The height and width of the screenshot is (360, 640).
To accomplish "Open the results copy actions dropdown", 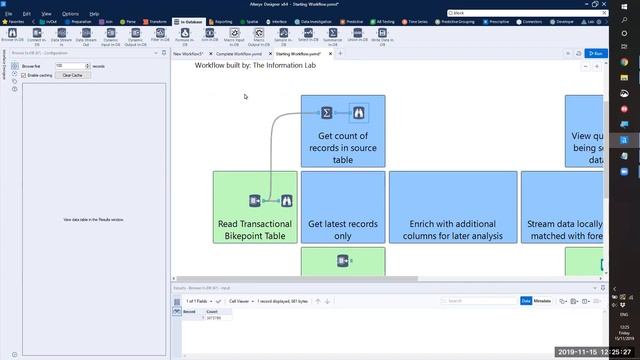I will point(563,301).
